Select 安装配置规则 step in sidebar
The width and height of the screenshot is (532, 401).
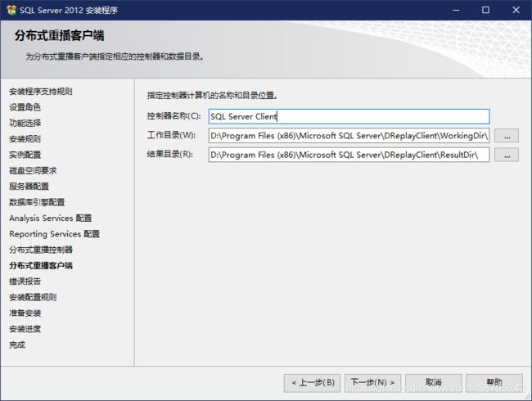(x=33, y=297)
